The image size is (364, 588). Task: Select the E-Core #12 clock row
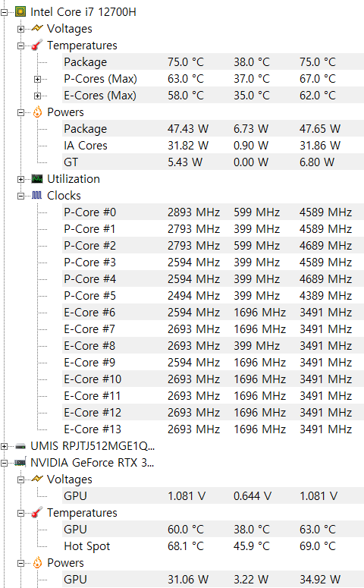click(x=213, y=413)
